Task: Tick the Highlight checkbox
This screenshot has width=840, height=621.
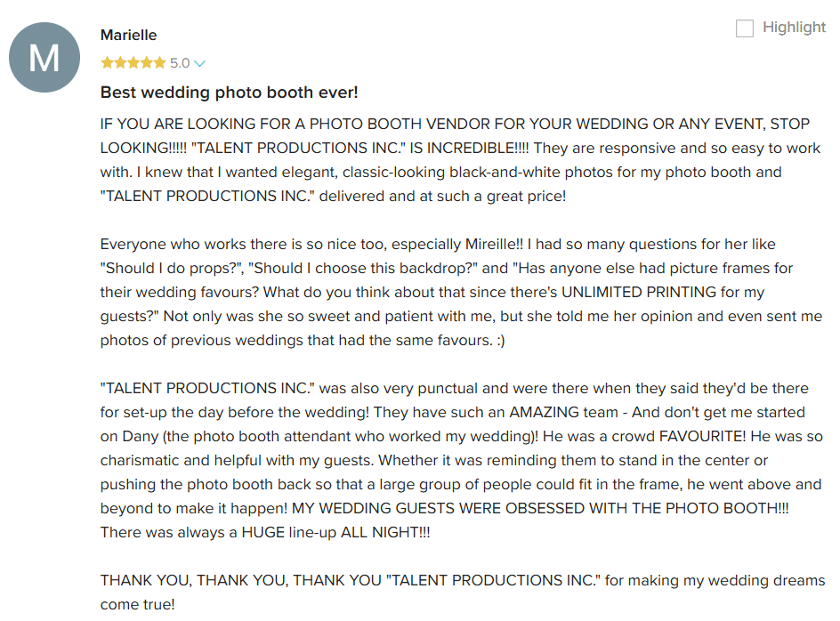Action: coord(745,28)
